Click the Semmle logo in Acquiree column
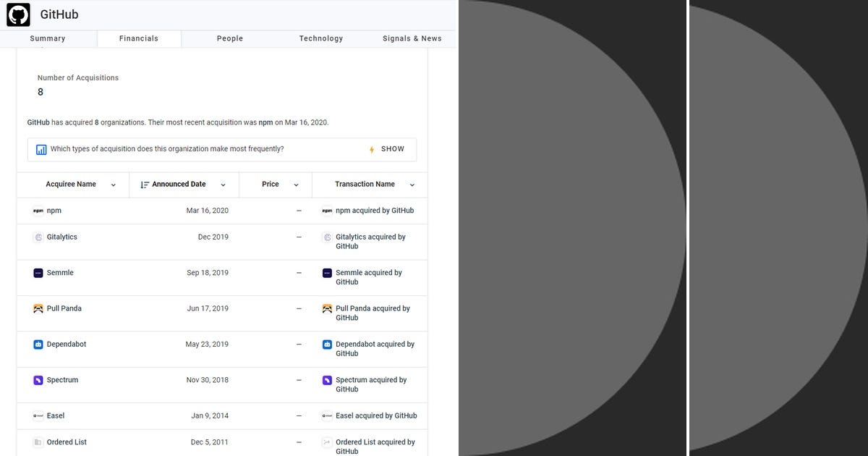This screenshot has height=456, width=868. click(x=38, y=273)
